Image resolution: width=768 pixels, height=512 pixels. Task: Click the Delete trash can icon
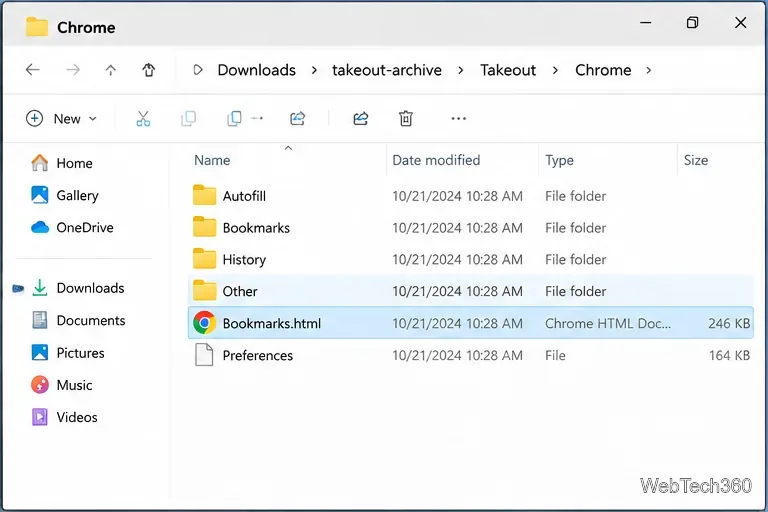(406, 119)
